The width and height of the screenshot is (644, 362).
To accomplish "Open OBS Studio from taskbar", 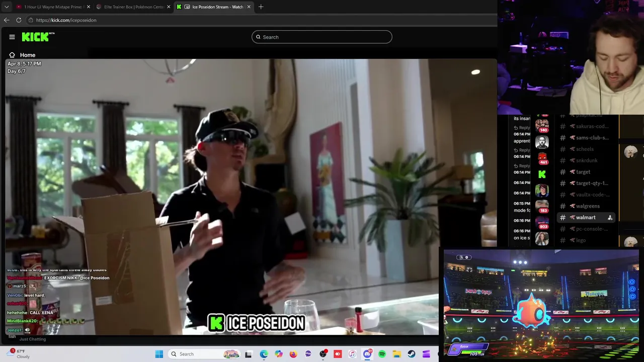I will pyautogui.click(x=323, y=354).
